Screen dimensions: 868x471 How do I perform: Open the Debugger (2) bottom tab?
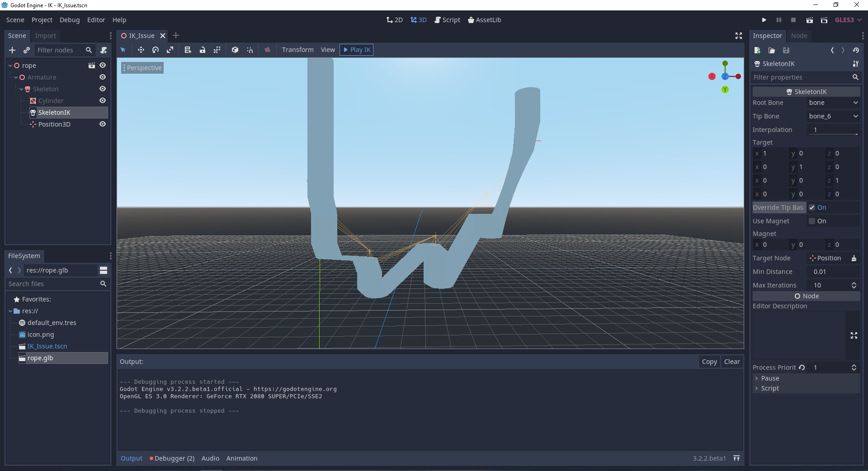[172, 458]
